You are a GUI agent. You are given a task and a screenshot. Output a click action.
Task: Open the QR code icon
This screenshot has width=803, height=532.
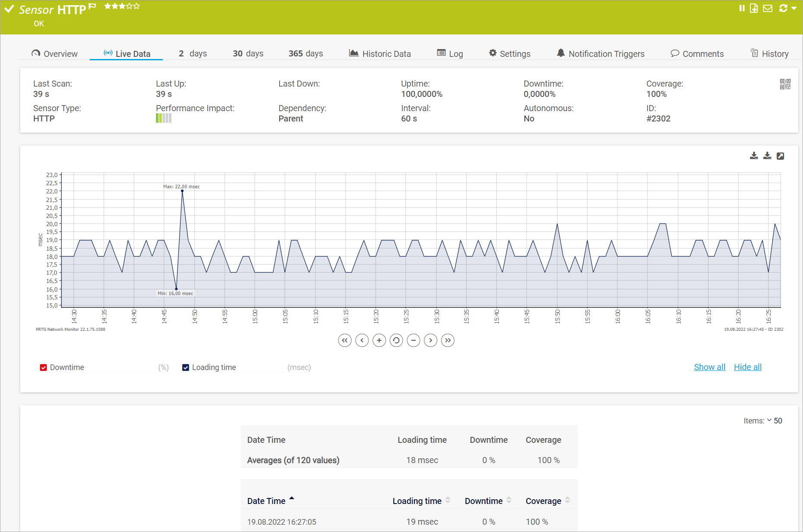click(x=785, y=84)
